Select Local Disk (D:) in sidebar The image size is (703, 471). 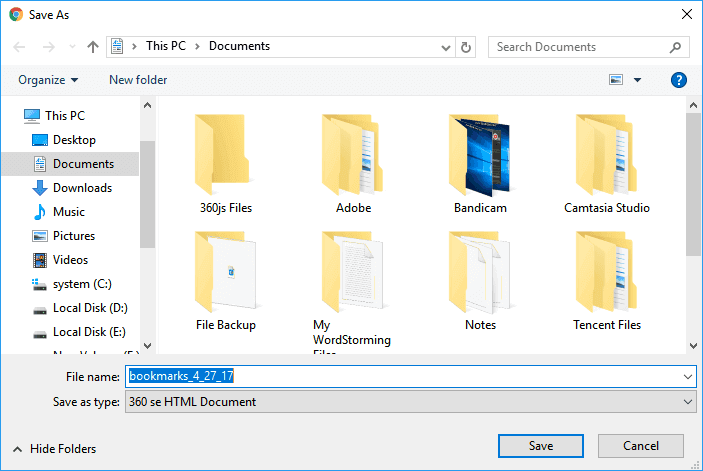point(89,308)
